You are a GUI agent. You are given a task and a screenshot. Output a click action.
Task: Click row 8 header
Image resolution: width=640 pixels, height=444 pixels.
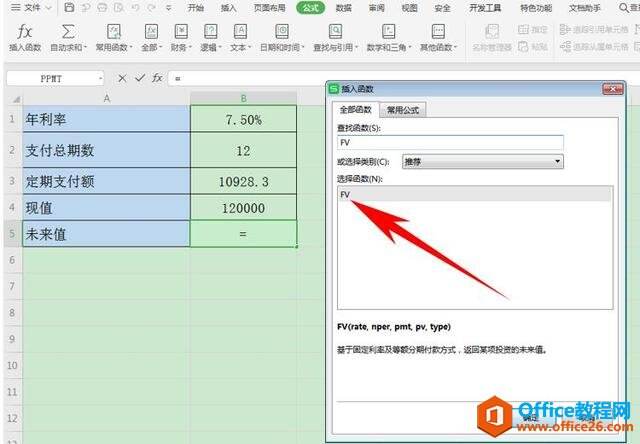[x=12, y=313]
